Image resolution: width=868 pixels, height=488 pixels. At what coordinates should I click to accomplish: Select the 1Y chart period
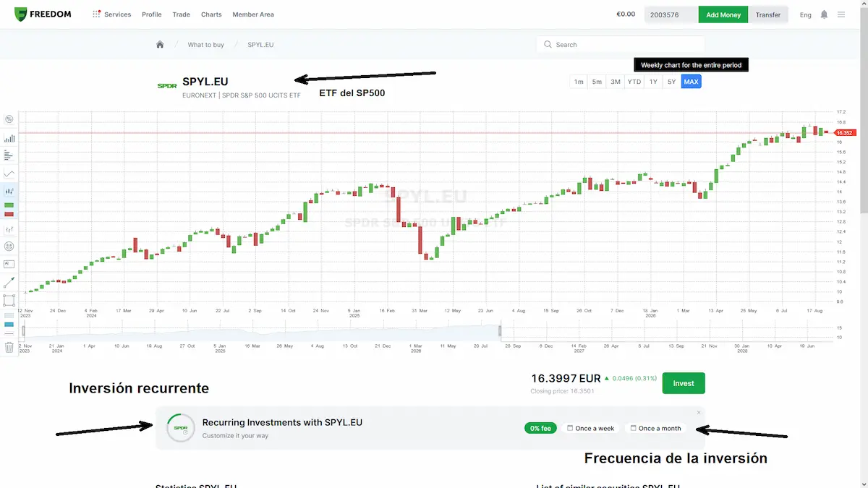tap(653, 82)
